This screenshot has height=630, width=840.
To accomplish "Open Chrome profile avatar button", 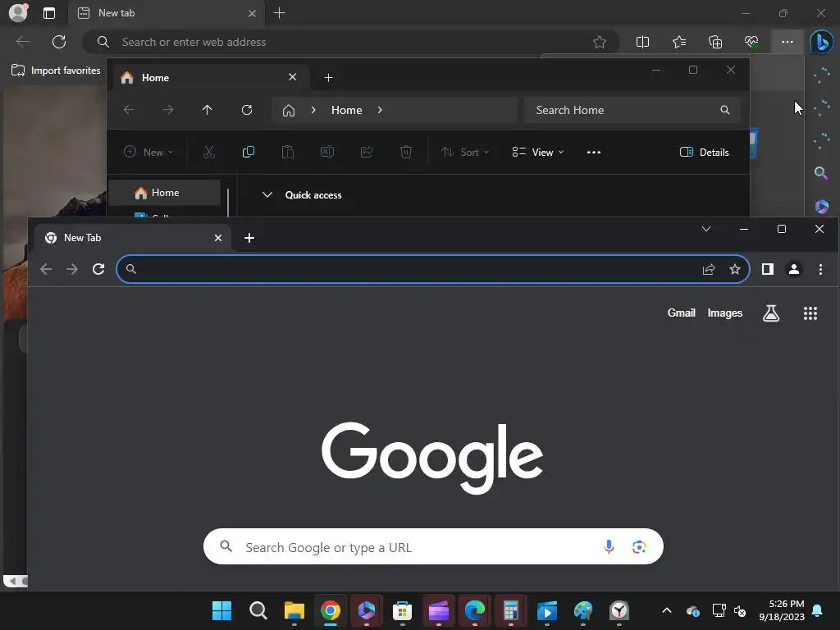I will point(794,269).
